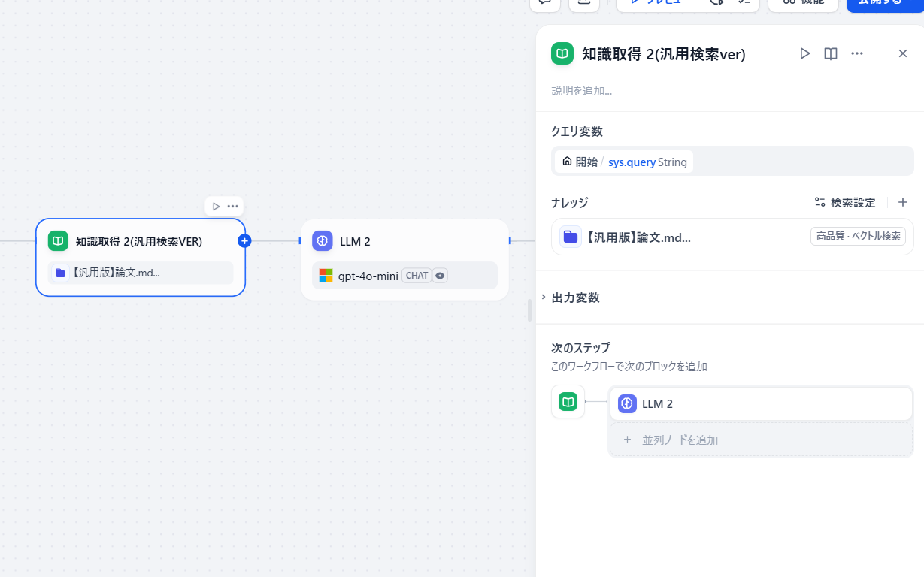Run this step using panel play icon

click(804, 53)
